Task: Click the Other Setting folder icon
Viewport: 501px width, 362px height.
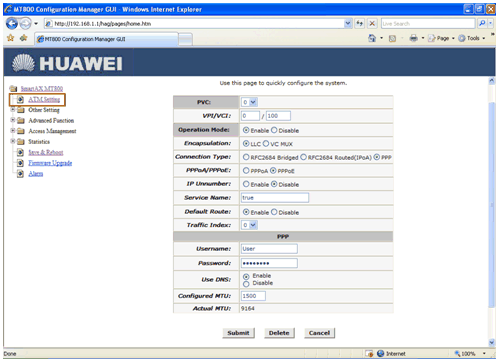Action: (21, 110)
